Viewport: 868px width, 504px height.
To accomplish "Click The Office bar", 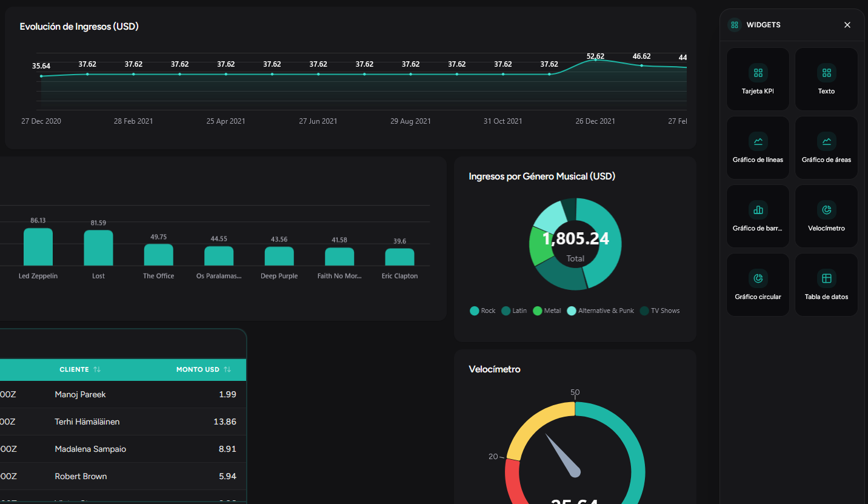I will coord(158,255).
